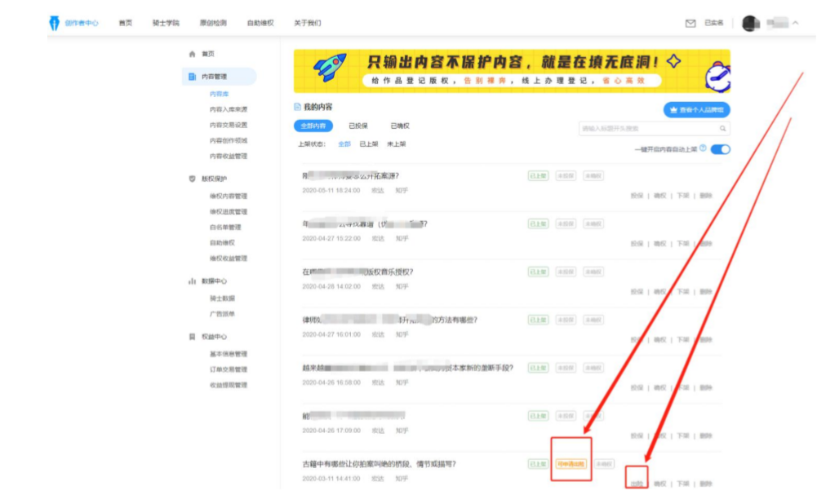
Task: Click the user avatar picture
Action: [x=750, y=23]
